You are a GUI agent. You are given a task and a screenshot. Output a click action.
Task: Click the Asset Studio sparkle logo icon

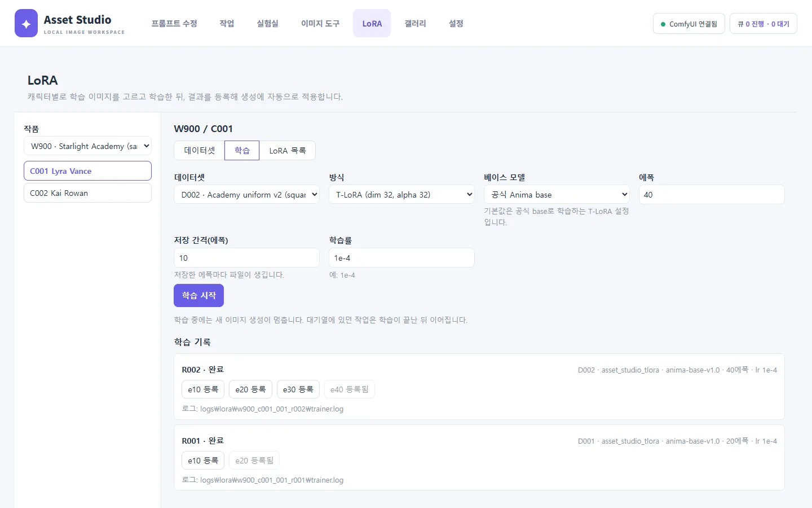(26, 23)
